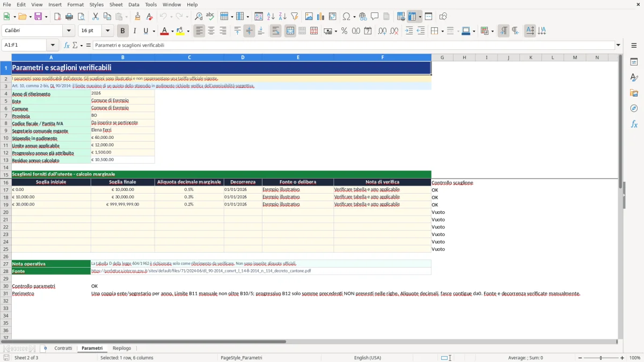This screenshot has width=644, height=362.
Task: Open the sidebar Gallery panel
Action: coord(634,93)
